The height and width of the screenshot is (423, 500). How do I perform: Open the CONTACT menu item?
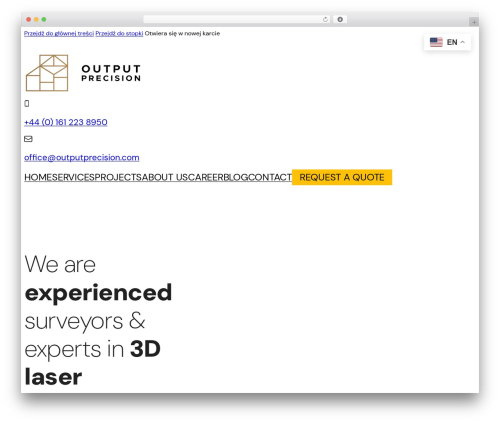(x=270, y=177)
